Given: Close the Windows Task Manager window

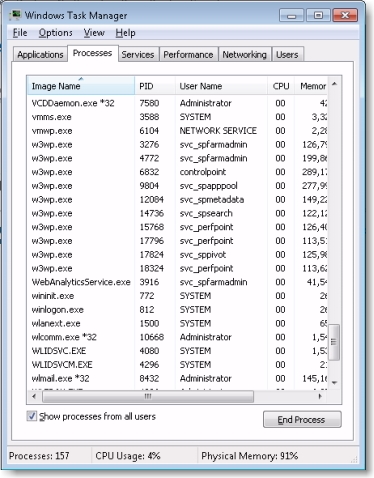Looking at the screenshot, I should [345, 15].
